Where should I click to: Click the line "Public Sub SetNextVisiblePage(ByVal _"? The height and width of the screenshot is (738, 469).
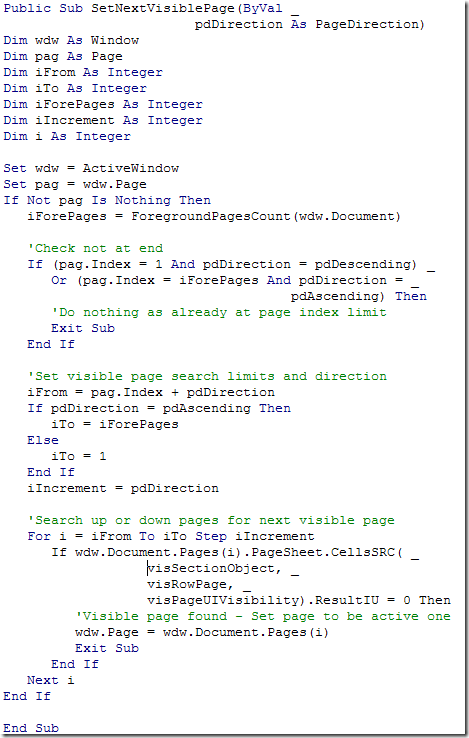click(x=151, y=8)
